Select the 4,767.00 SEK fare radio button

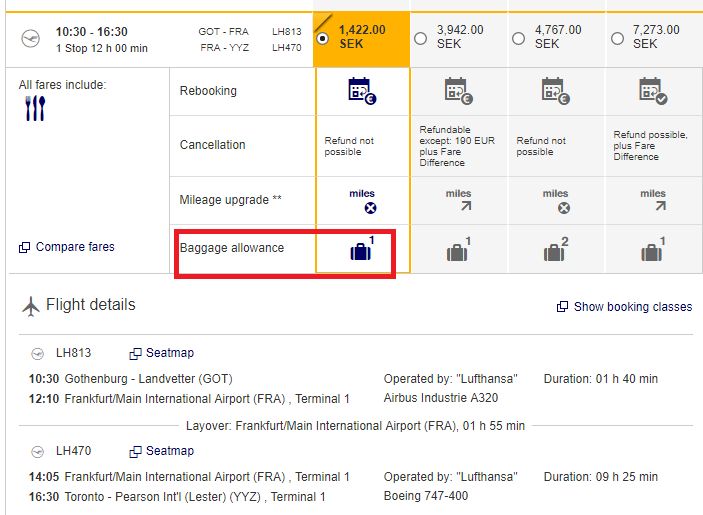(x=518, y=39)
